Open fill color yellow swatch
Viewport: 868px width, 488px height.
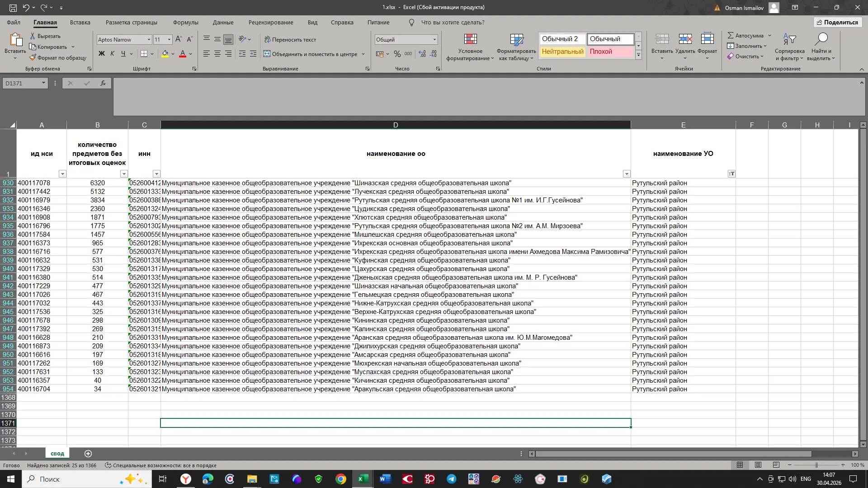click(x=165, y=54)
